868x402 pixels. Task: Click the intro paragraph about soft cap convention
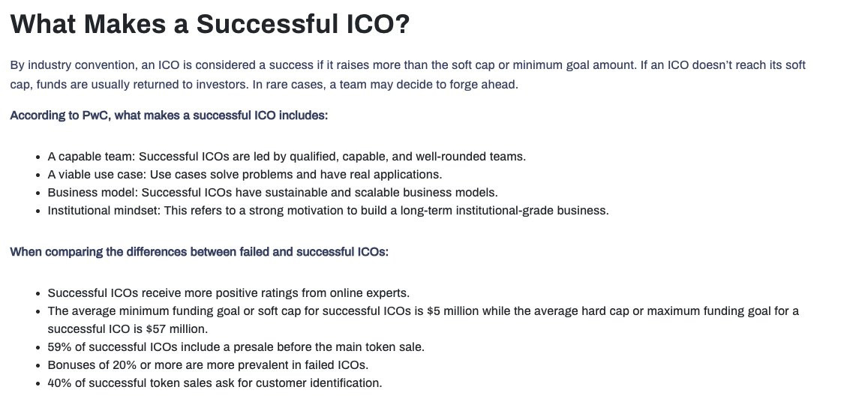[408, 75]
